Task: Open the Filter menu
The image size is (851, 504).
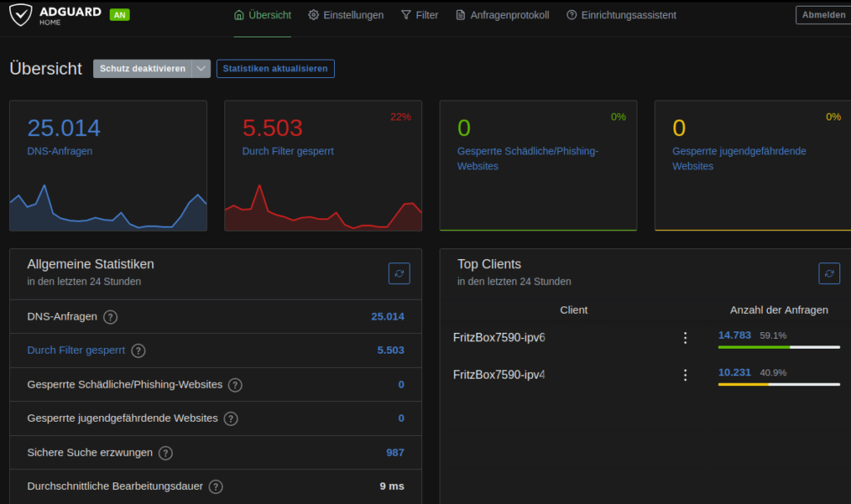Action: click(419, 15)
